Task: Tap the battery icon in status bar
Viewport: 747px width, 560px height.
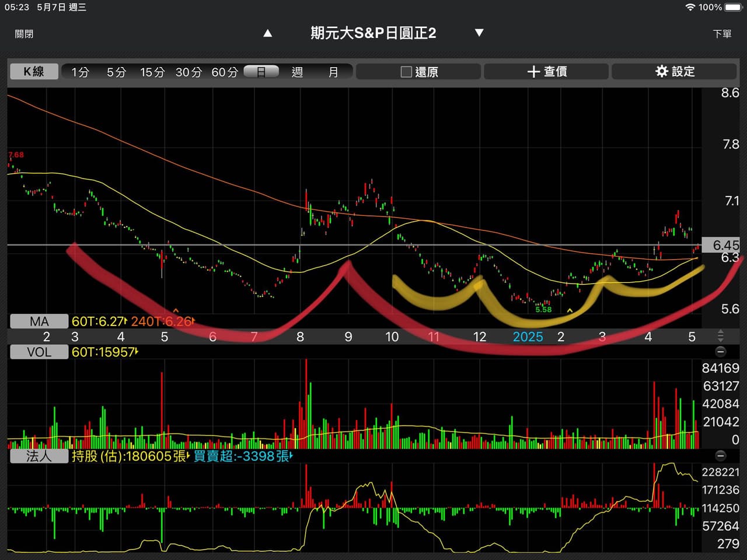Action: point(732,7)
